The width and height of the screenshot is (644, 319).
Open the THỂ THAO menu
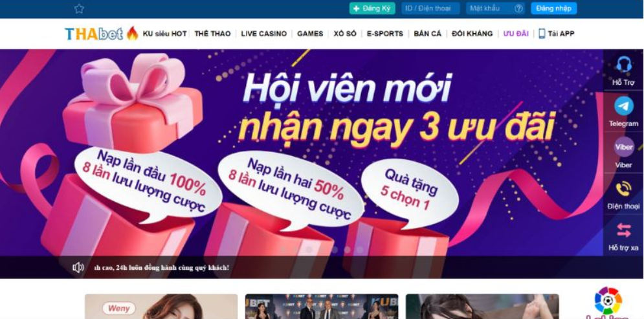pyautogui.click(x=212, y=34)
